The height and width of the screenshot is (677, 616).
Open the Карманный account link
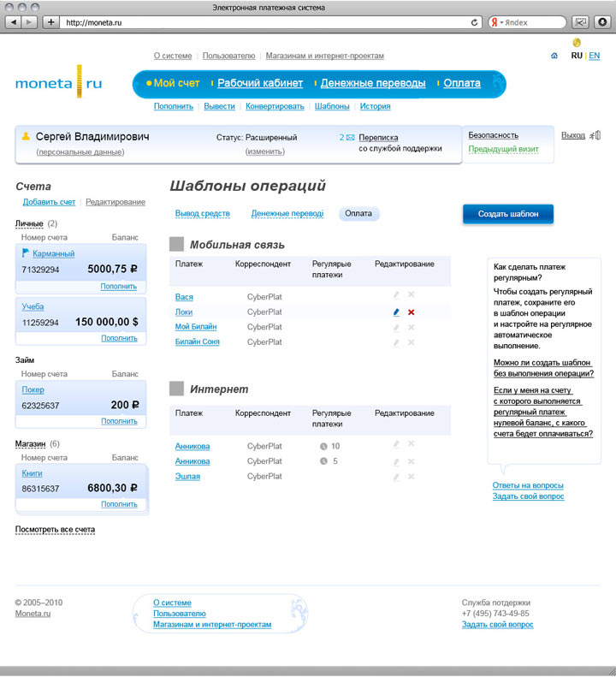(x=53, y=254)
